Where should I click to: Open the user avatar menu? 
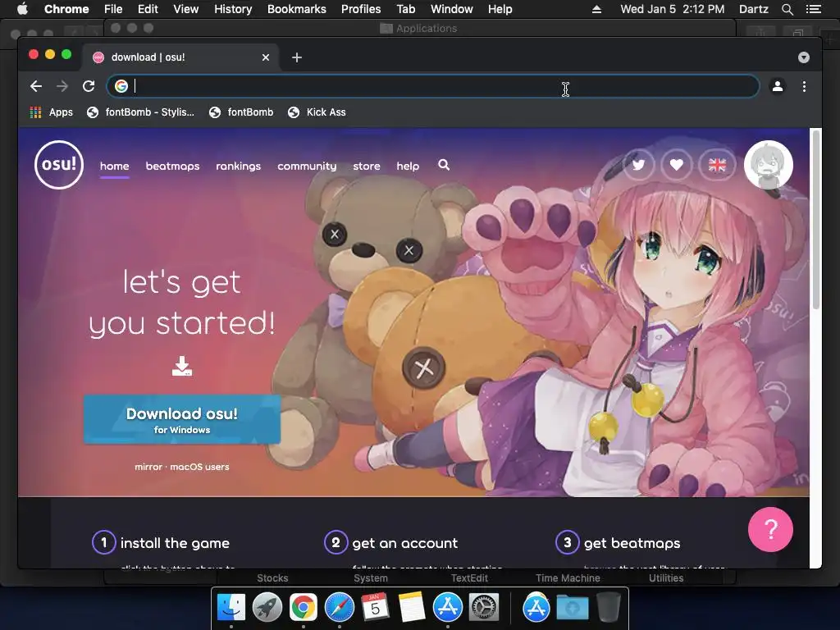[x=768, y=165]
